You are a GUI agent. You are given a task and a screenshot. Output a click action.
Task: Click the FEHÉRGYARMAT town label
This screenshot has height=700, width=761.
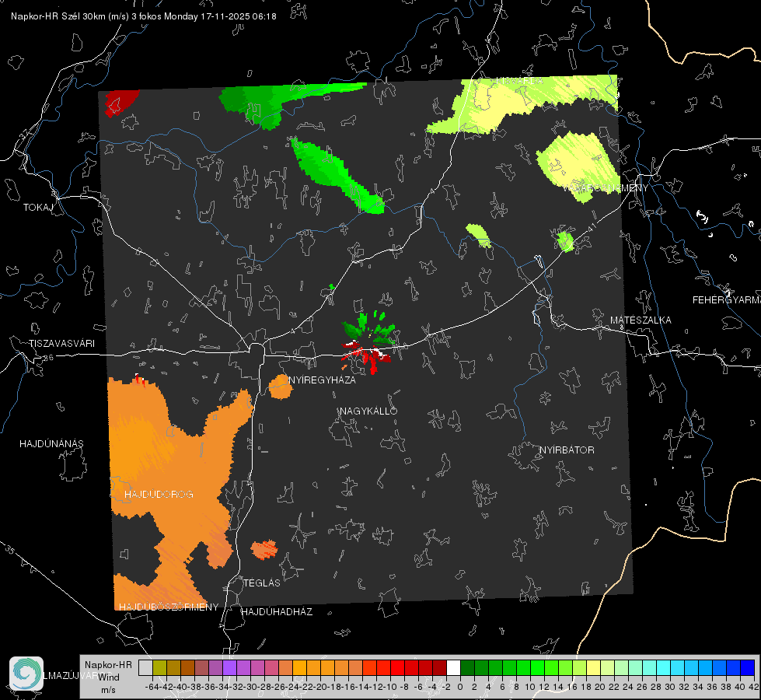click(x=727, y=300)
